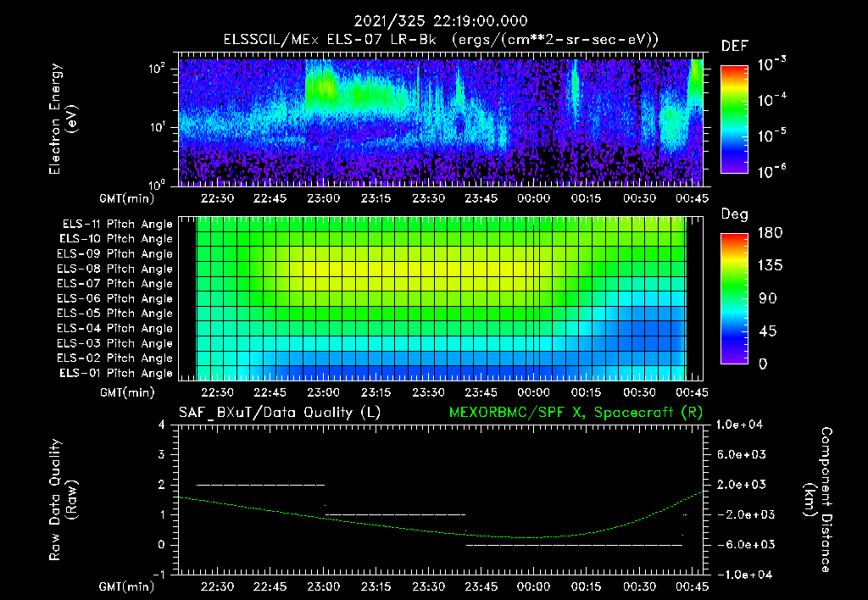The width and height of the screenshot is (868, 600).
Task: Click the DEF color scale label
Action: [x=735, y=46]
